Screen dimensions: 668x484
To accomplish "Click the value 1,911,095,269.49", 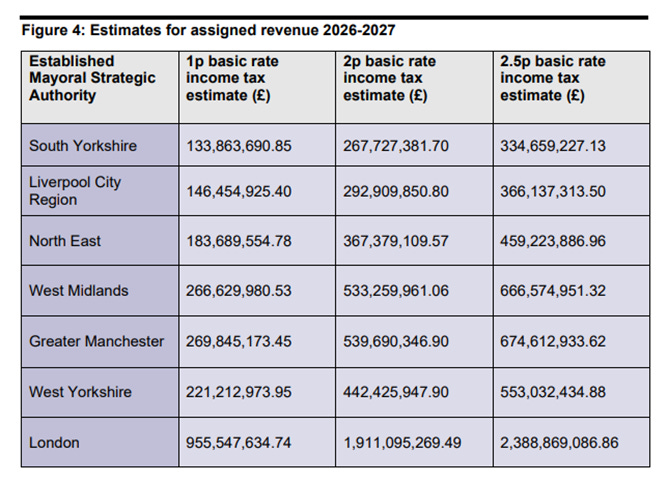I will point(402,443).
